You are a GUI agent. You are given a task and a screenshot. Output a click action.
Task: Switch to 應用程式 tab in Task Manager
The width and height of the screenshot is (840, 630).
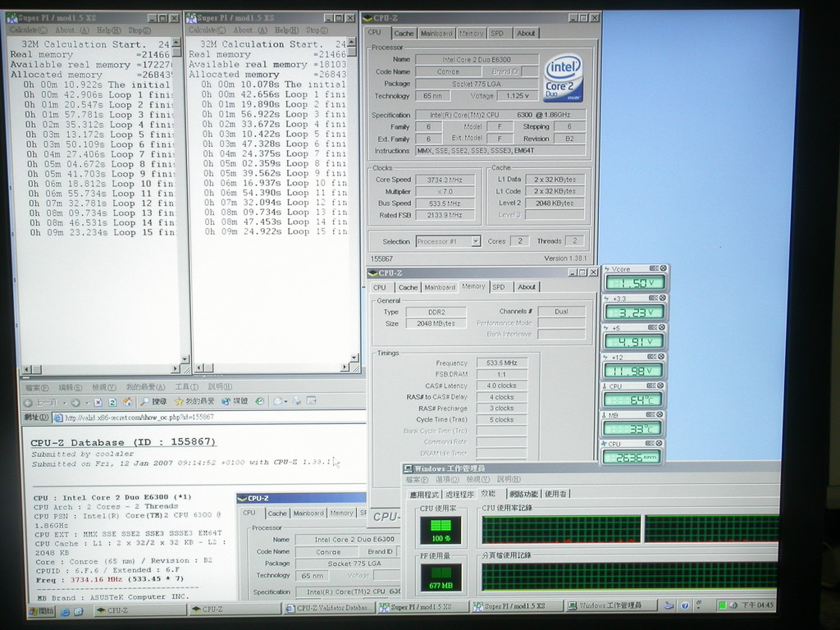(424, 495)
